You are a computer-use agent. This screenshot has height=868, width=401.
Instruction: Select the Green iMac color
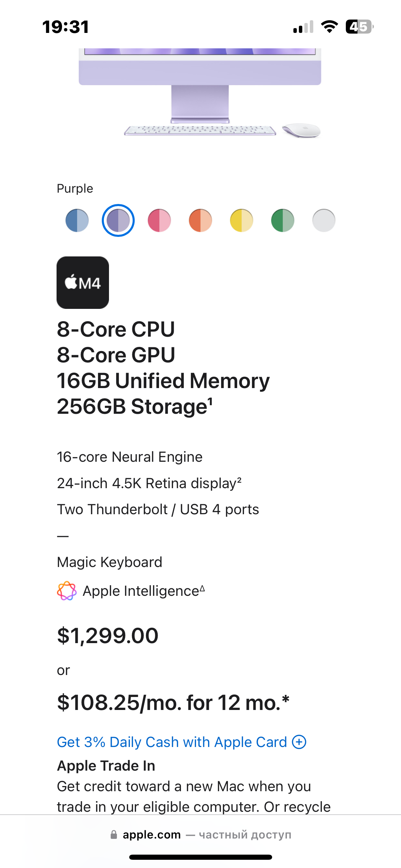coord(283,220)
